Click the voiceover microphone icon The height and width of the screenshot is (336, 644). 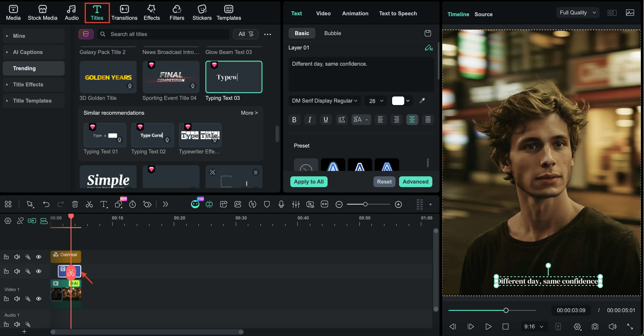click(281, 204)
